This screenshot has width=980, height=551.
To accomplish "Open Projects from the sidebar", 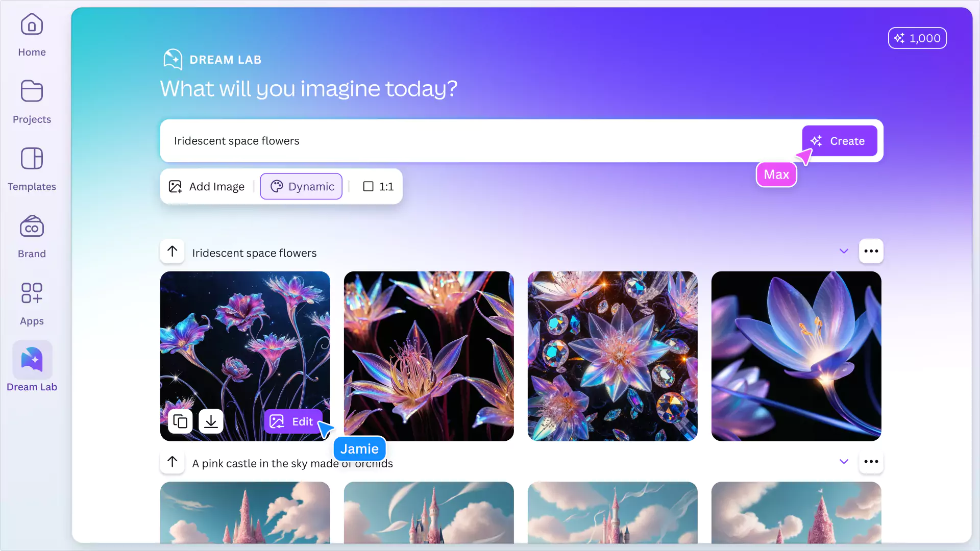I will click(x=31, y=102).
